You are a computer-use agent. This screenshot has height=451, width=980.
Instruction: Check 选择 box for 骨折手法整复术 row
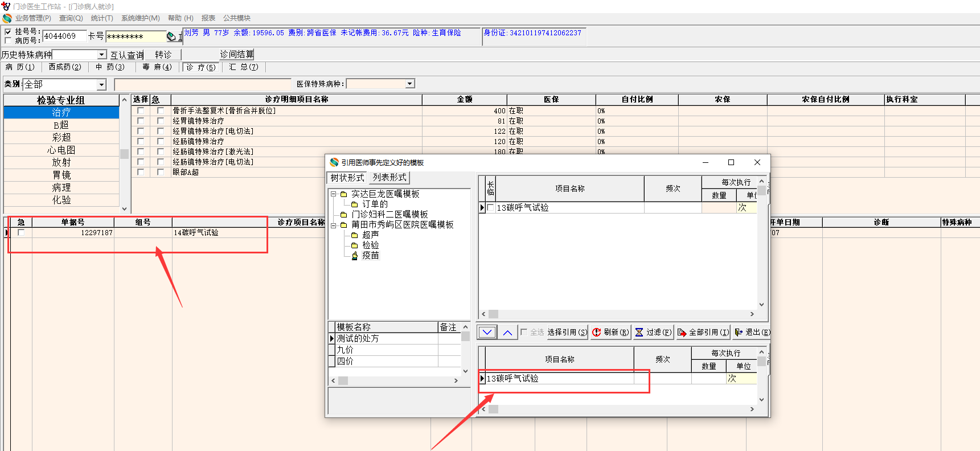tap(141, 110)
